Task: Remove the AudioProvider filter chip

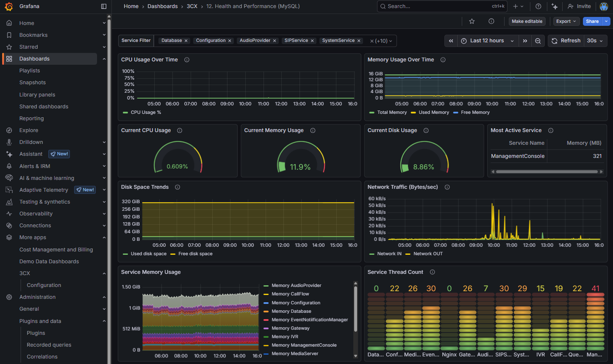Action: point(275,41)
